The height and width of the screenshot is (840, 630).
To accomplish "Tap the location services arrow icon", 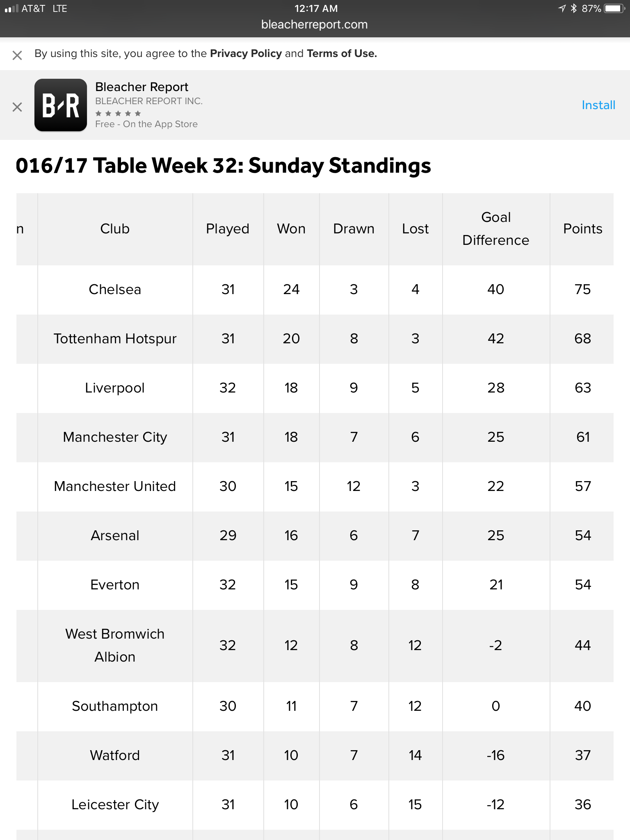I will [562, 9].
